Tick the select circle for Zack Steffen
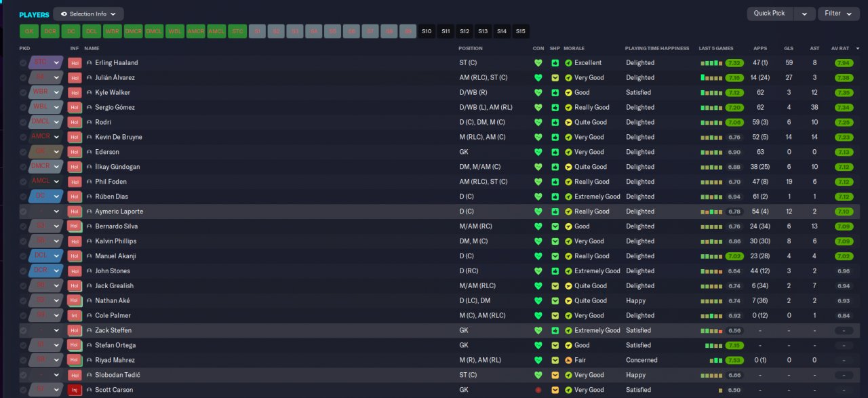868x398 pixels. (23, 330)
